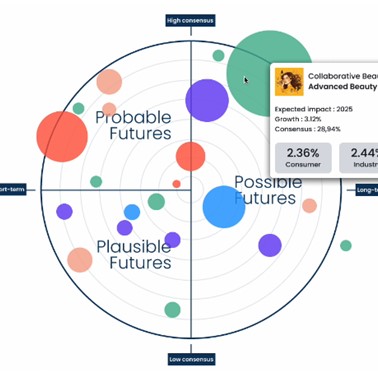This screenshot has height=378, width=378.
Task: Select the green bubble near the radar's bottom
Action: [x=172, y=310]
